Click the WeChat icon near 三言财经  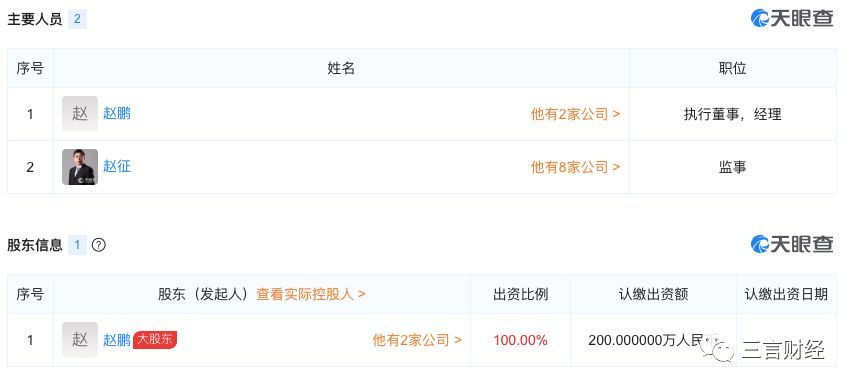tap(717, 348)
